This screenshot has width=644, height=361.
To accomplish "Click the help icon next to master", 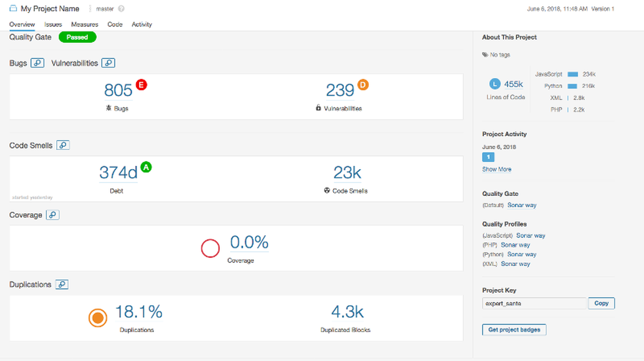I will tap(121, 9).
